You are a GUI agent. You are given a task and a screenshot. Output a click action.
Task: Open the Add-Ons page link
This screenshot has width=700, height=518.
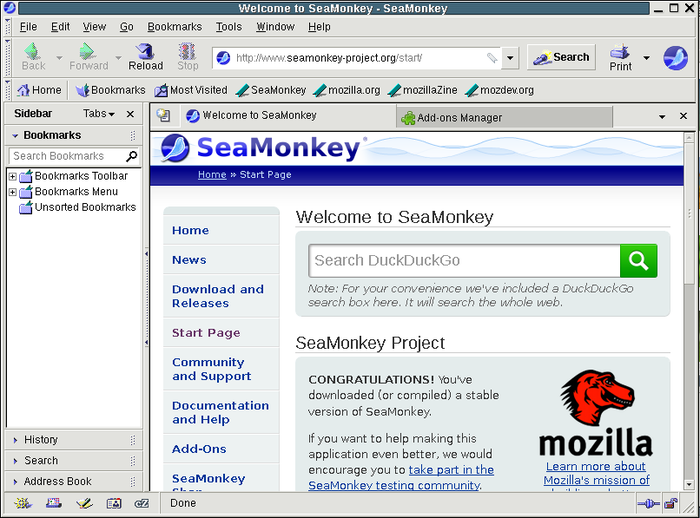pos(199,449)
